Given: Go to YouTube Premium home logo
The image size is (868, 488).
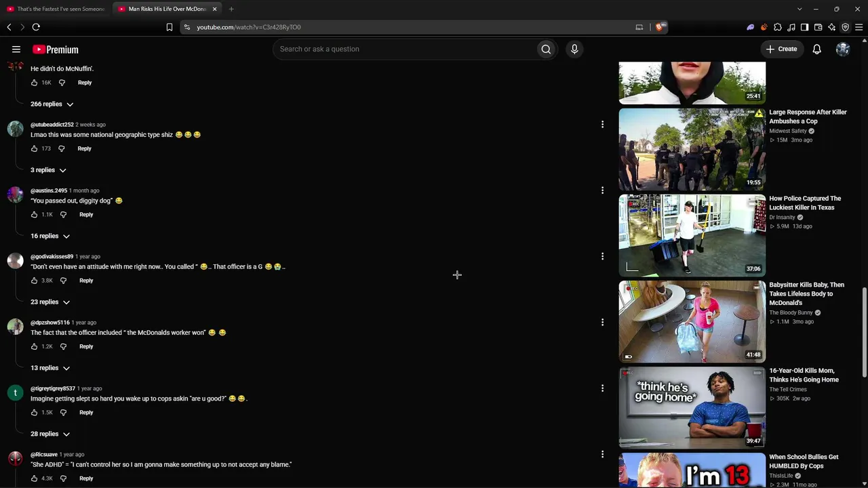Looking at the screenshot, I should [56, 49].
